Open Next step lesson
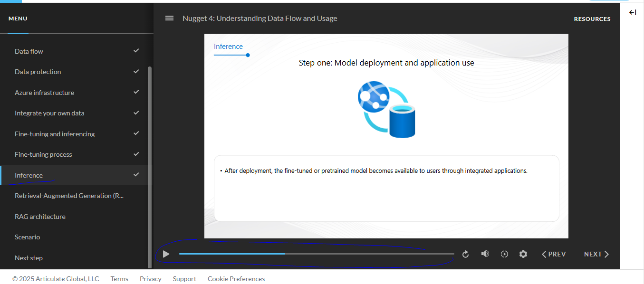 [x=77, y=258]
